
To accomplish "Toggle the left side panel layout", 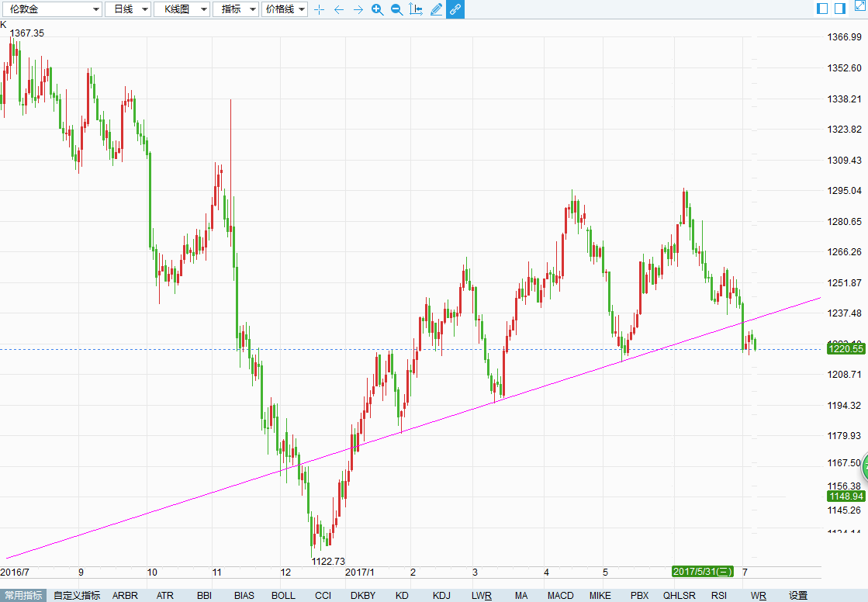I will (x=822, y=9).
